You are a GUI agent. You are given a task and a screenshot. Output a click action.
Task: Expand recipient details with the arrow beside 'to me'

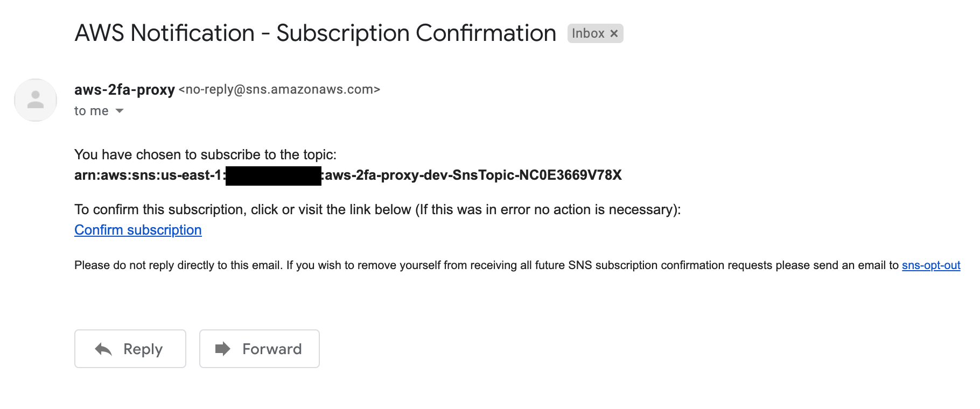(120, 111)
